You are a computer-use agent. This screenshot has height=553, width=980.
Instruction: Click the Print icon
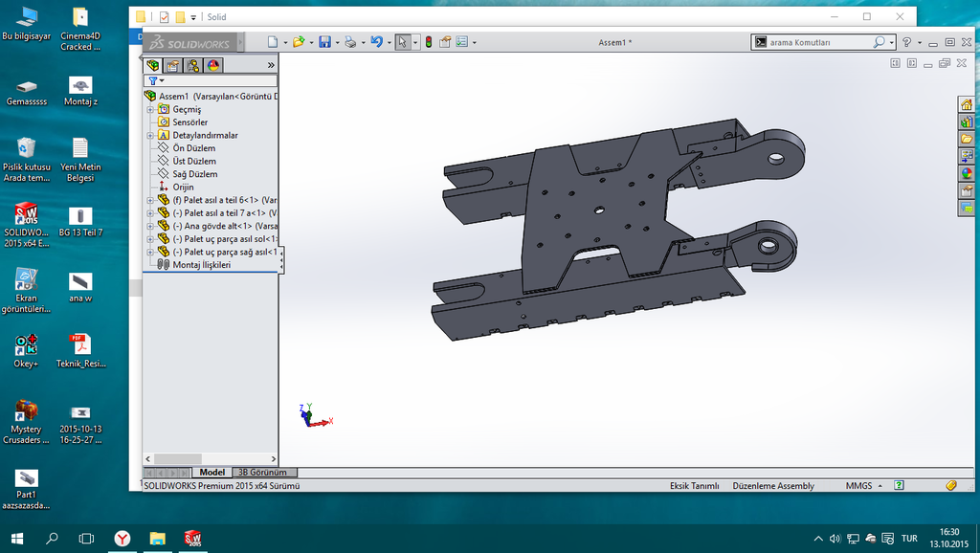(x=350, y=42)
